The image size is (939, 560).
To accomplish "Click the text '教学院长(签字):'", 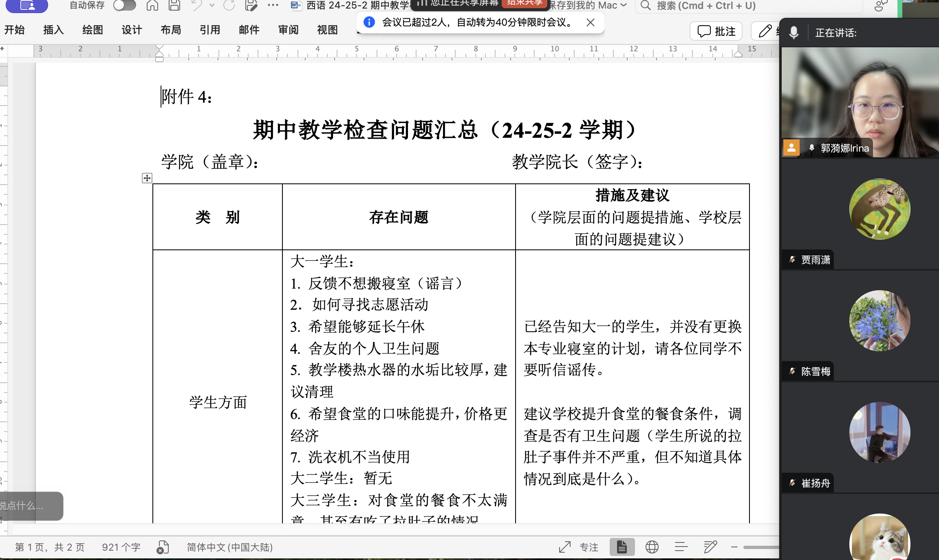I will point(578,162).
